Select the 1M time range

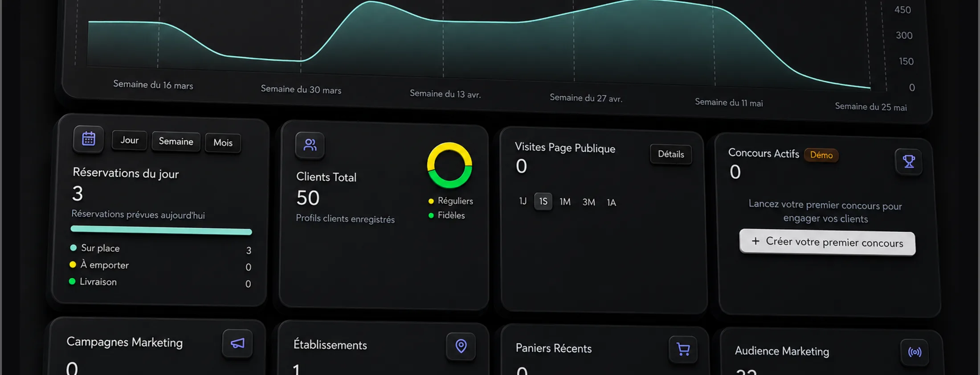click(565, 202)
